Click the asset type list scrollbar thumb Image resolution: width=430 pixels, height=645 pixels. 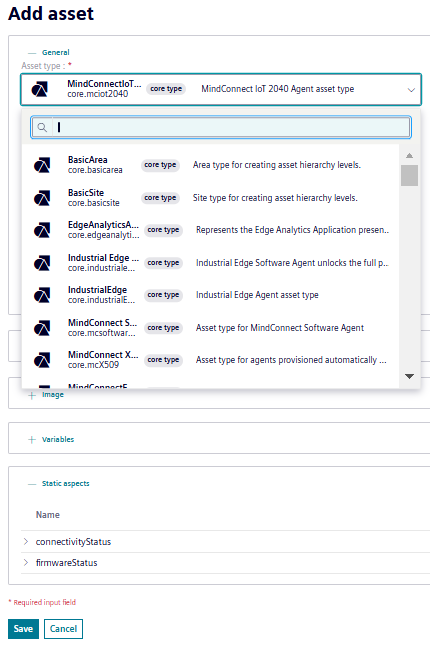click(x=409, y=175)
